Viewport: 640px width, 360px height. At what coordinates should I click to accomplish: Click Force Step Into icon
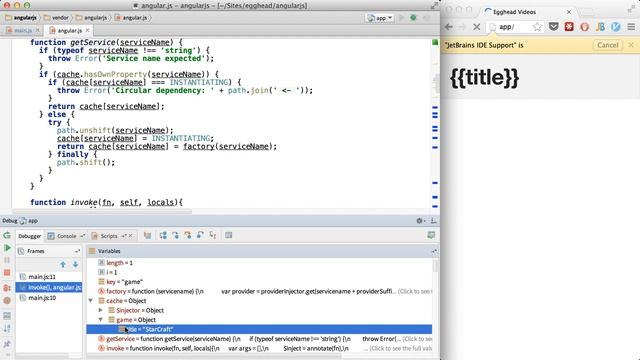coord(188,236)
